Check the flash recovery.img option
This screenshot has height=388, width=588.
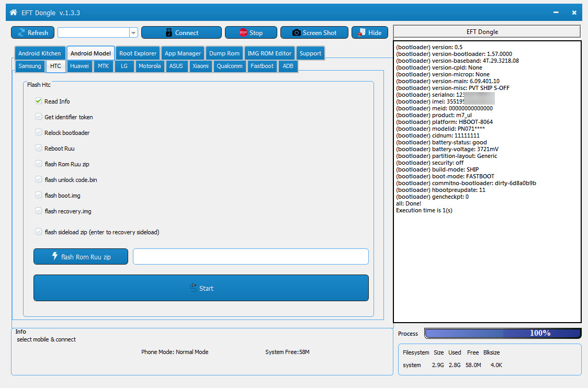point(38,211)
